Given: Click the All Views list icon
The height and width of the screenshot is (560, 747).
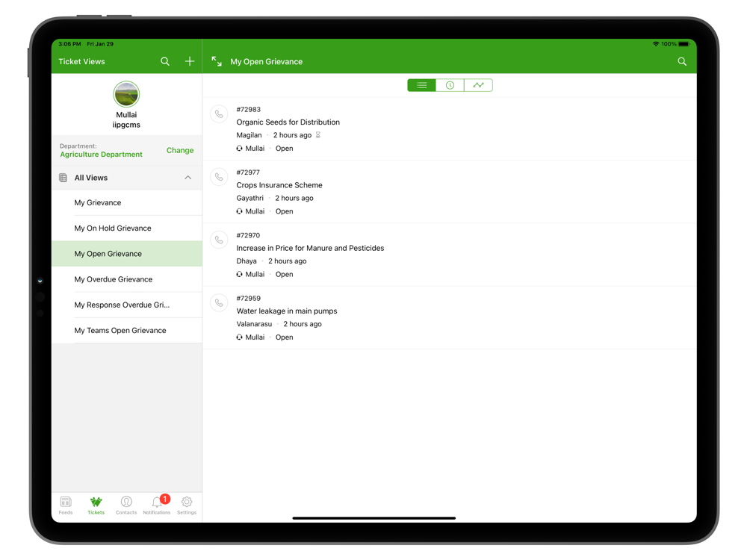Looking at the screenshot, I should (63, 178).
